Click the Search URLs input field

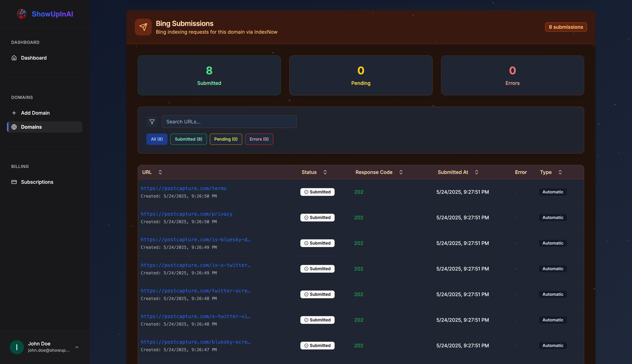(229, 122)
